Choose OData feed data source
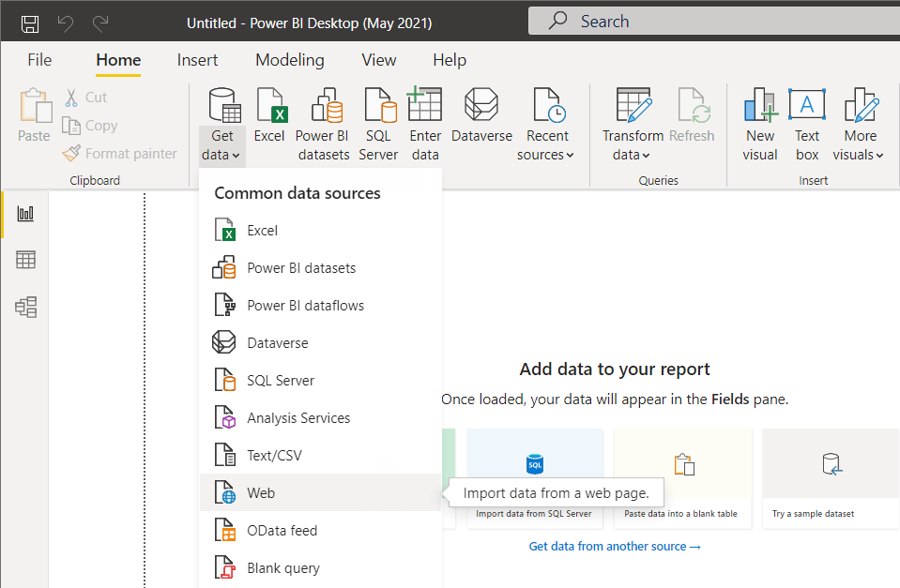Viewport: 900px width, 588px height. [320, 531]
